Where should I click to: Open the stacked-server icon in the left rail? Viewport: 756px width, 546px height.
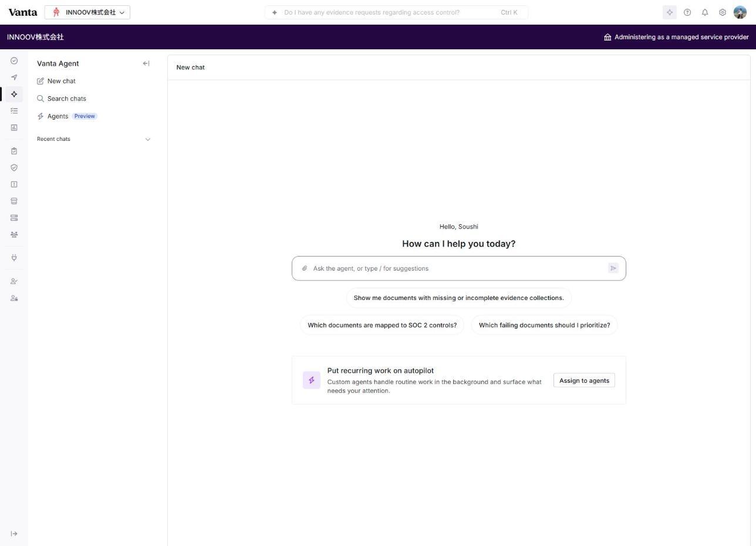[14, 218]
